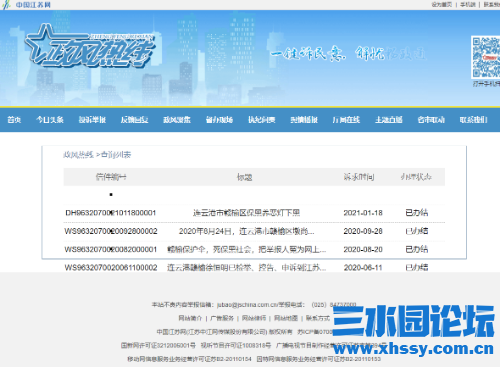The width and height of the screenshot is (500, 367).
Task: Open the 反馈回复 navigation item
Action: (135, 120)
